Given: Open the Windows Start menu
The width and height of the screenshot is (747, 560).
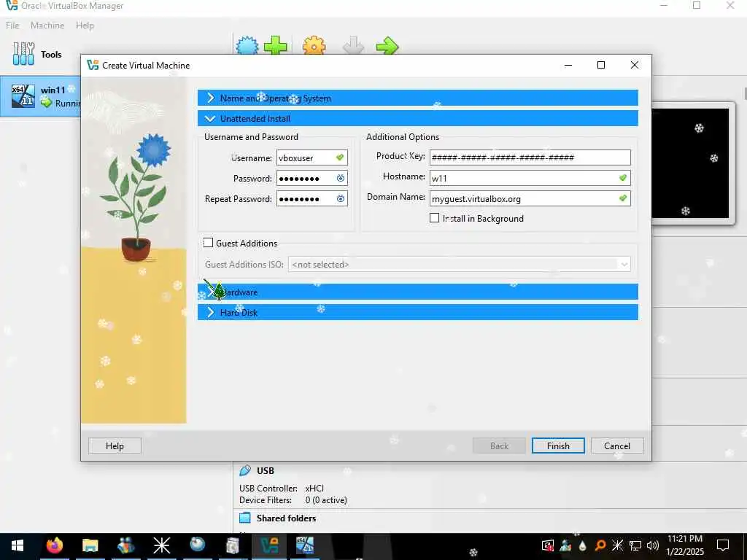Looking at the screenshot, I should point(18,545).
